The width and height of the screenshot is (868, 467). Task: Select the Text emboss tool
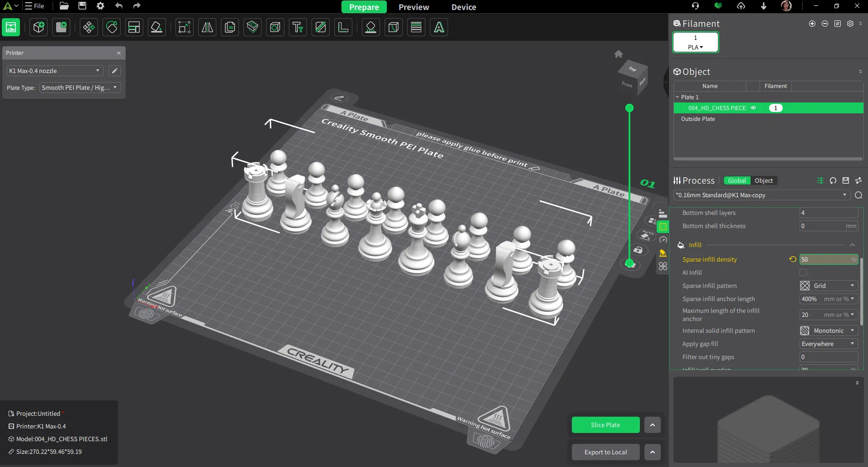point(298,27)
